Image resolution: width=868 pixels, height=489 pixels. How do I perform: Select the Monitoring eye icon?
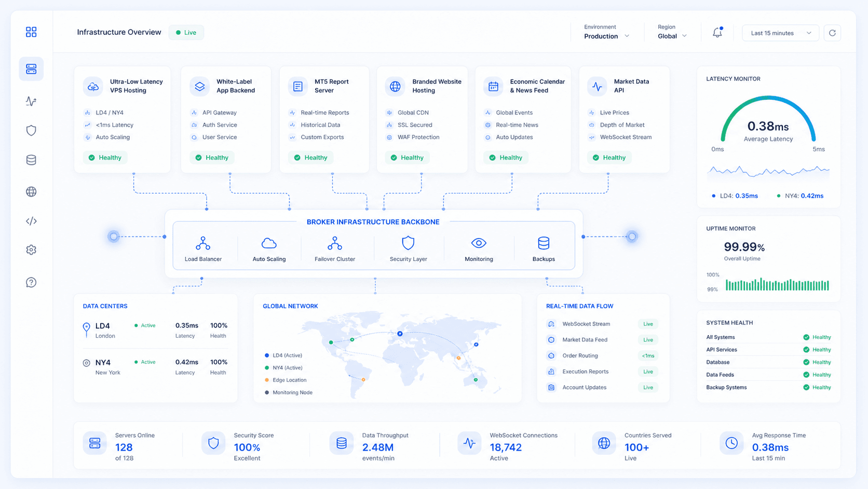coord(479,243)
